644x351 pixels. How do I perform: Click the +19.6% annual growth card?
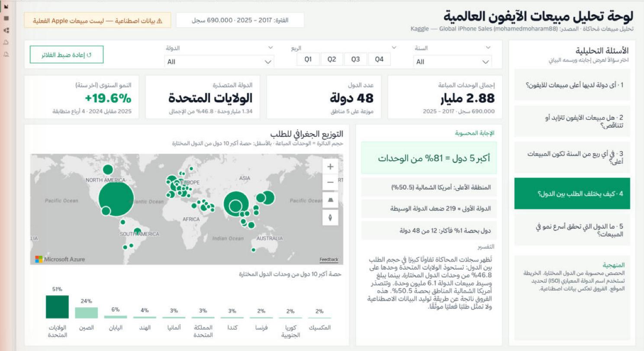[x=81, y=97]
